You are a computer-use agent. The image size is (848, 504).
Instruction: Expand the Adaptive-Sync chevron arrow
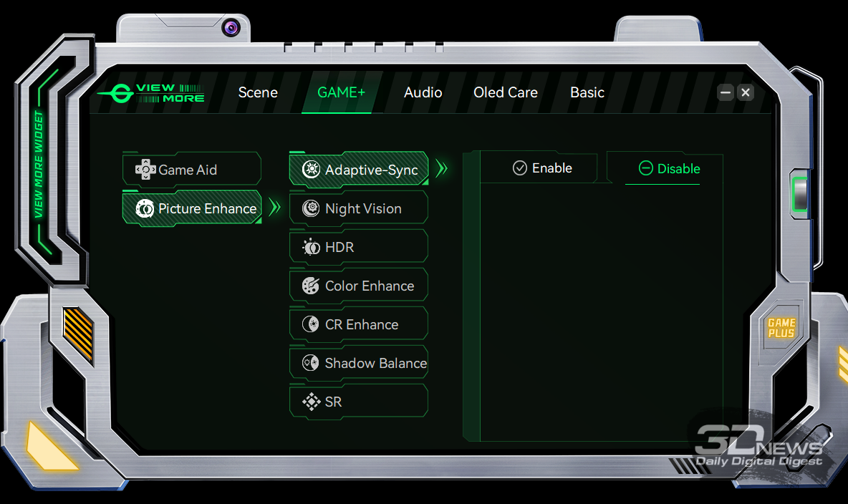[441, 170]
